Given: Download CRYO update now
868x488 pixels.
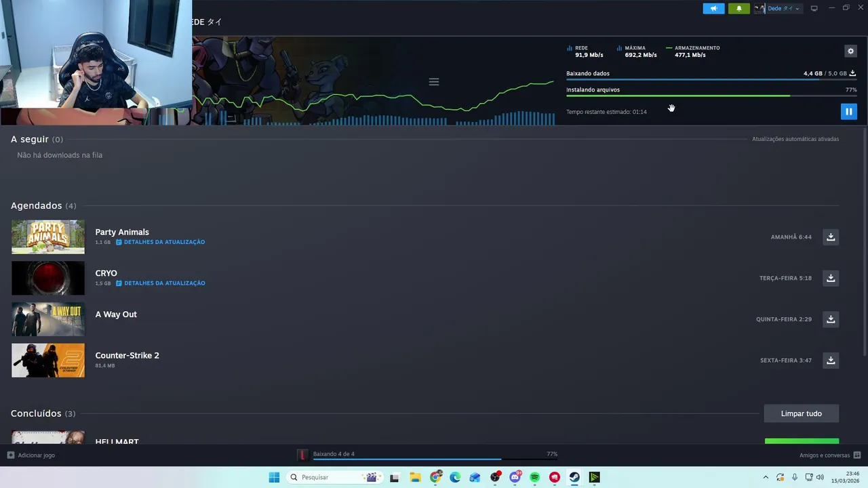Looking at the screenshot, I should click(x=831, y=278).
